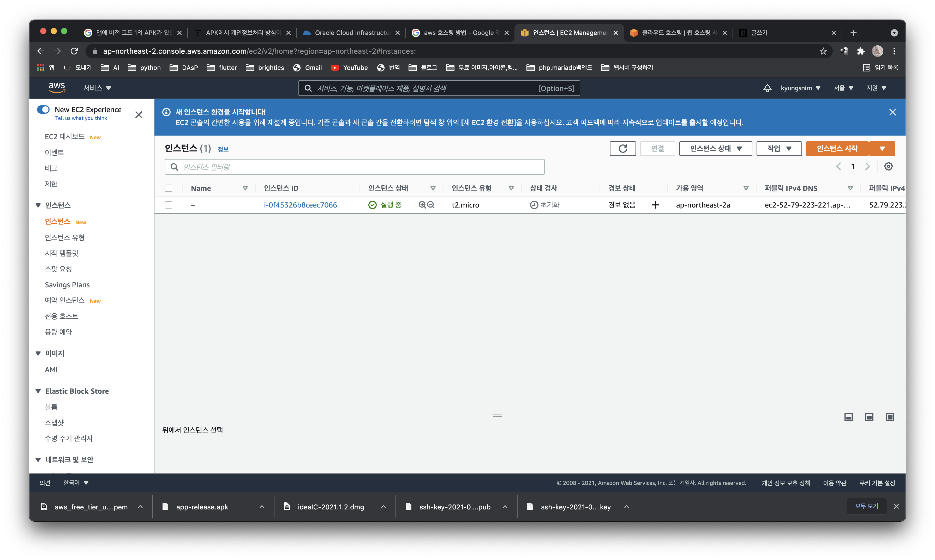Bookmark this page with the star icon
Image resolution: width=935 pixels, height=560 pixels.
[823, 51]
